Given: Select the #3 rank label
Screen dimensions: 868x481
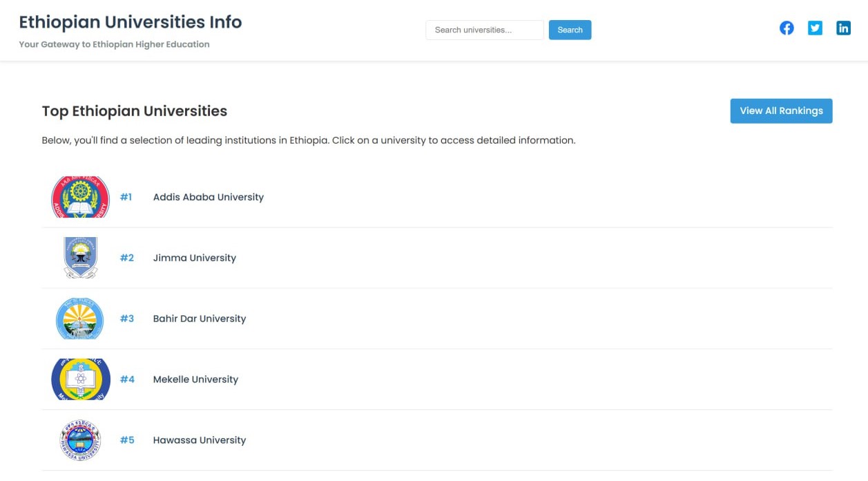Looking at the screenshot, I should (x=128, y=319).
